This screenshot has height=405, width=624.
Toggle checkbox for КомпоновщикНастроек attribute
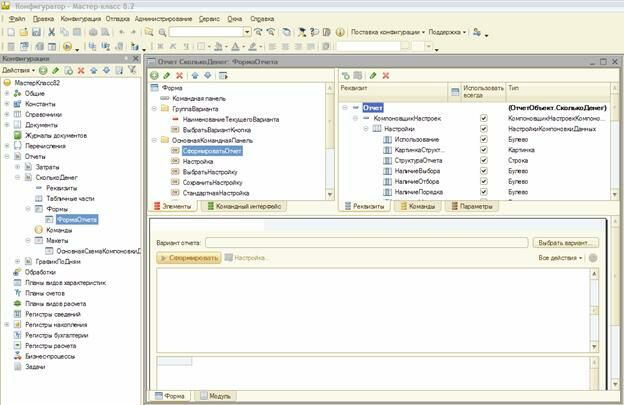484,118
